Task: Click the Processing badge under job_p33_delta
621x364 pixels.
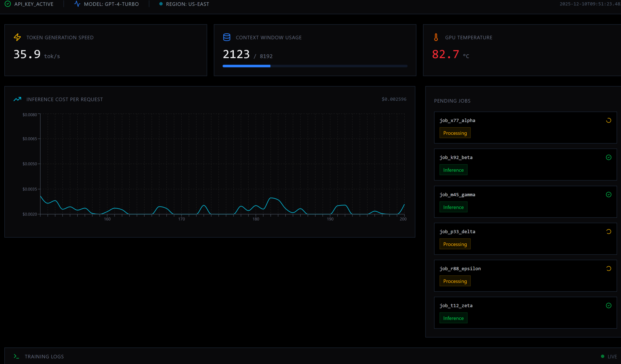Action: 455,244
